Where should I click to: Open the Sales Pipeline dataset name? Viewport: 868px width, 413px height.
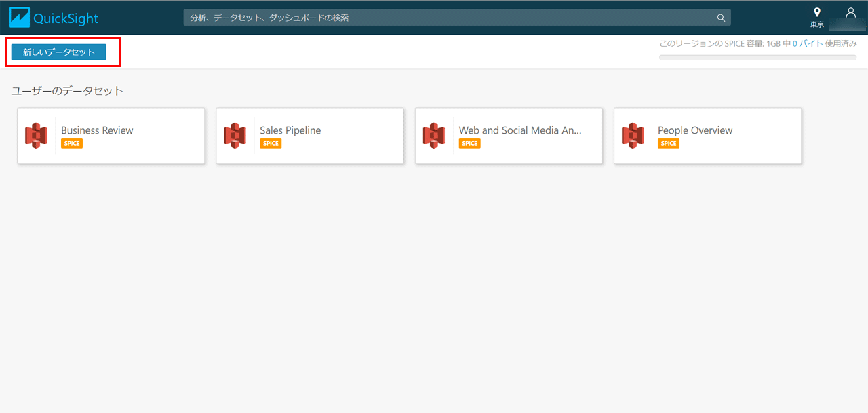(290, 130)
